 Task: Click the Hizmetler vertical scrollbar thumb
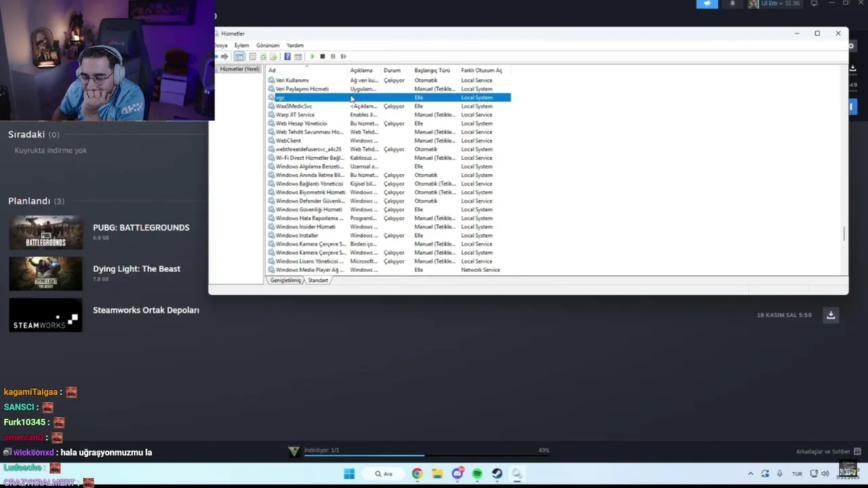click(844, 233)
